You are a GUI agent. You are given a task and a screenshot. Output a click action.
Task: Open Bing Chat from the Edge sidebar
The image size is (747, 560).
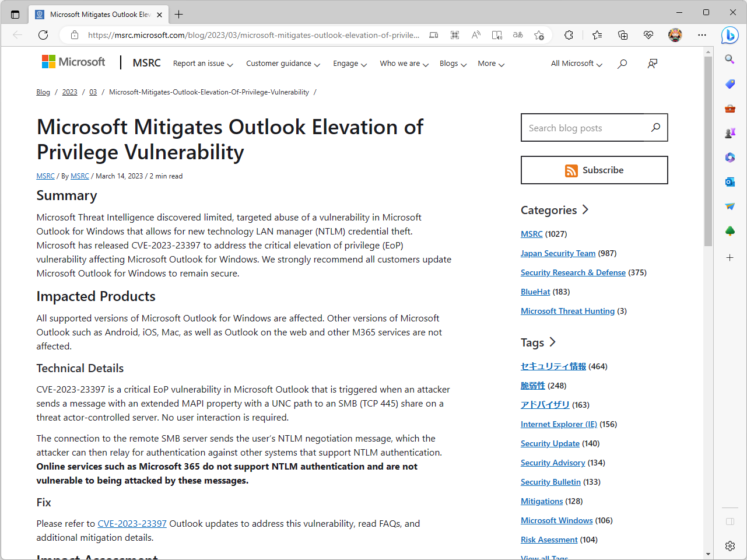730,36
